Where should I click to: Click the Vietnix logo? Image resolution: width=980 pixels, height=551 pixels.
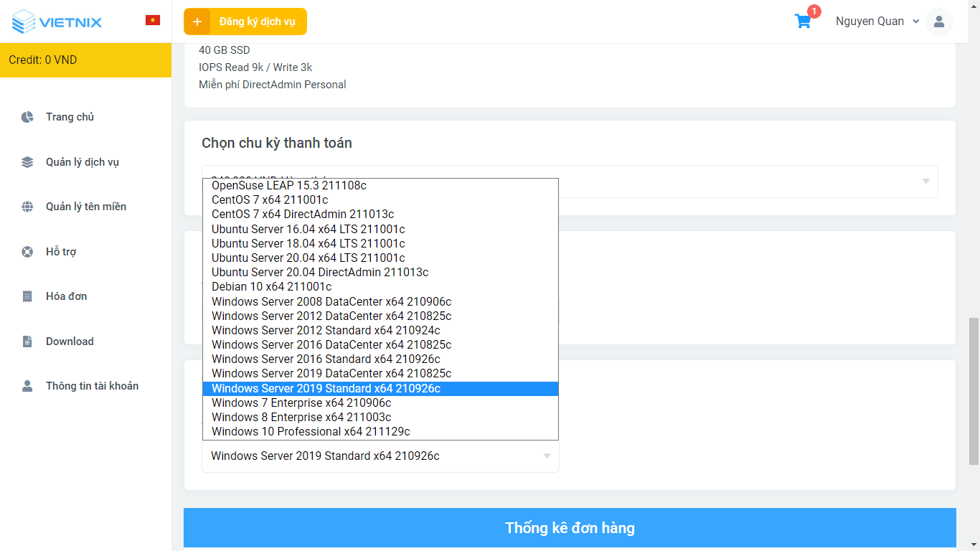pos(57,22)
